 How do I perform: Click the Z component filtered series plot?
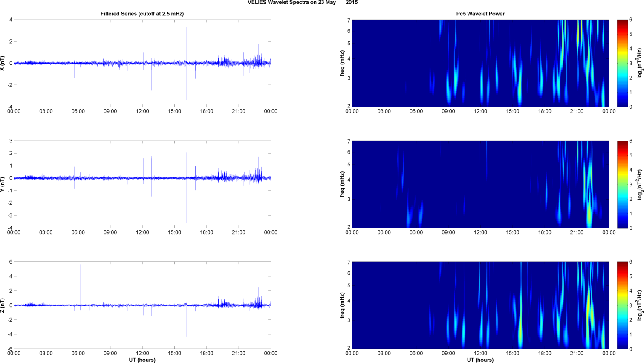point(142,305)
